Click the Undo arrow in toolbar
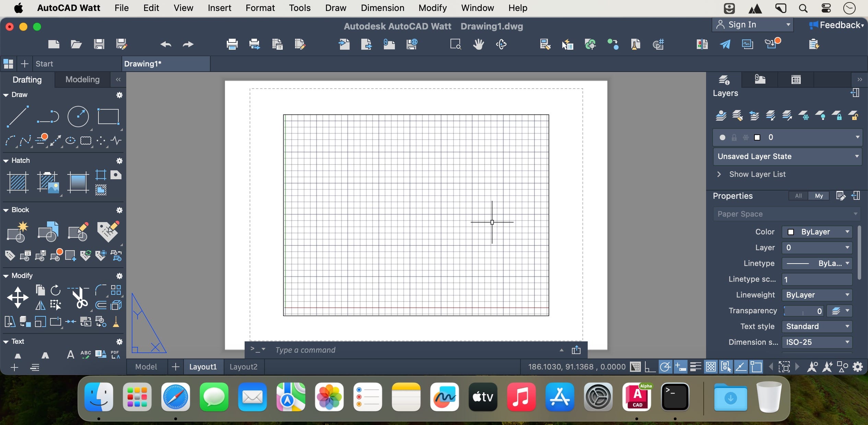The image size is (868, 425). pos(166,44)
